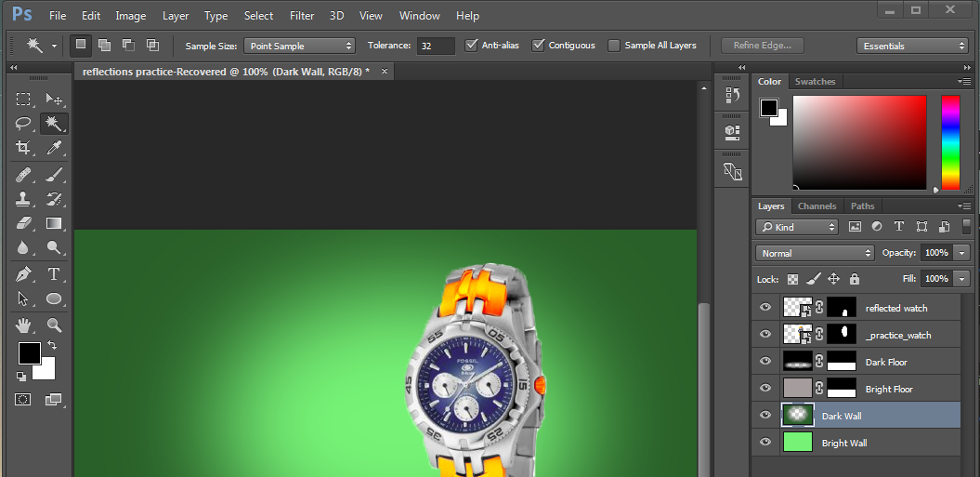Enable Sample All Layers checkbox
This screenshot has width=980, height=477.
point(614,45)
